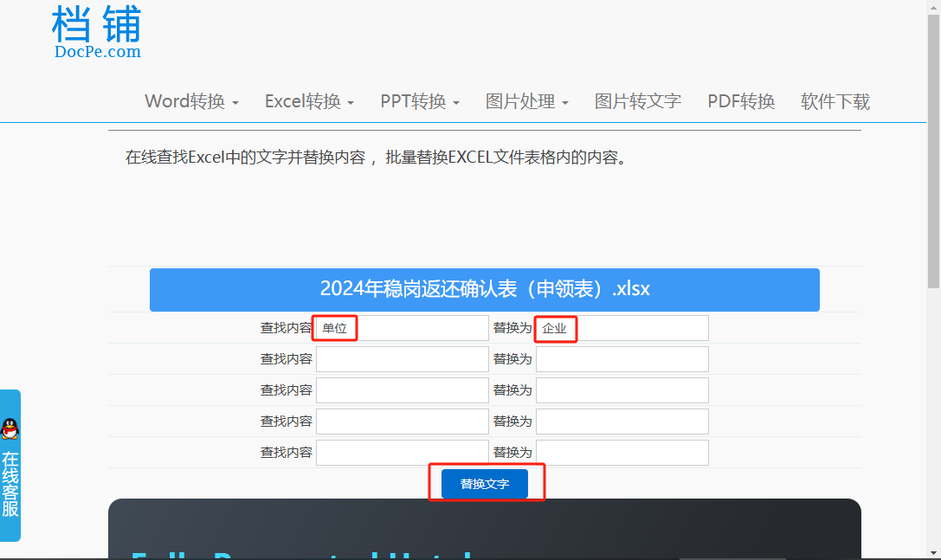Screen dimensions: 941x560
Task: Click the filename bar 2024年稳岗返还确认表
Action: coord(485,289)
